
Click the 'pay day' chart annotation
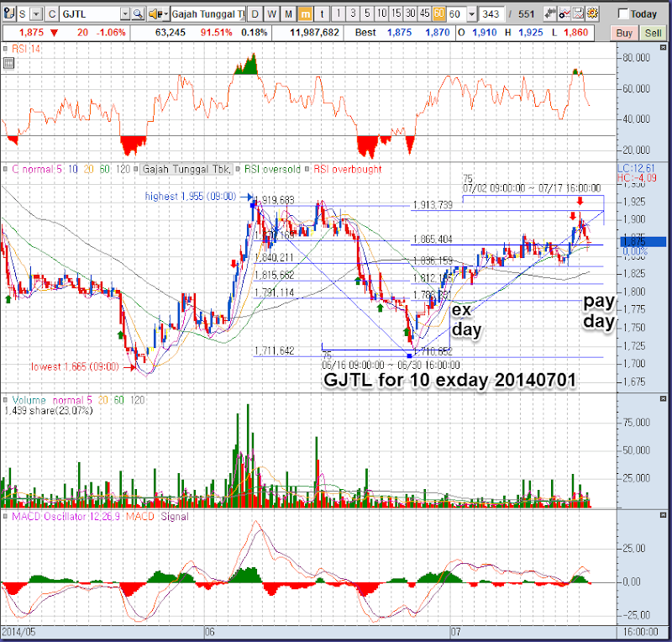click(x=599, y=312)
